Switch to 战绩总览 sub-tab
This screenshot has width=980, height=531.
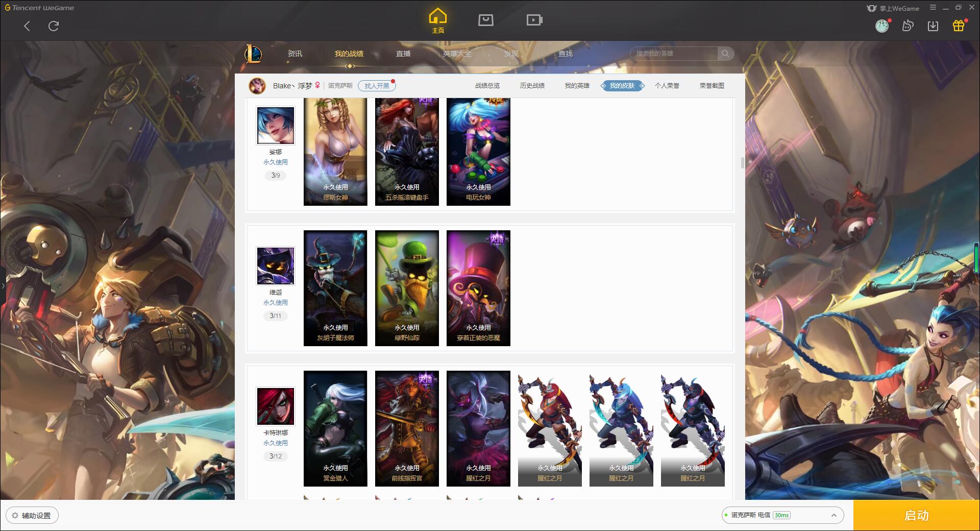(x=487, y=86)
